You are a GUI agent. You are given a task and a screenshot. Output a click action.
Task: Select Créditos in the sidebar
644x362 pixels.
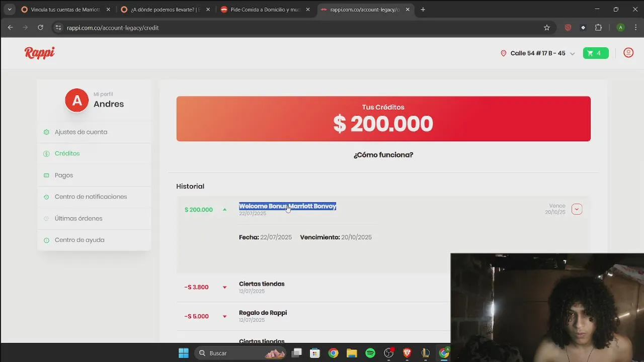click(x=94, y=153)
